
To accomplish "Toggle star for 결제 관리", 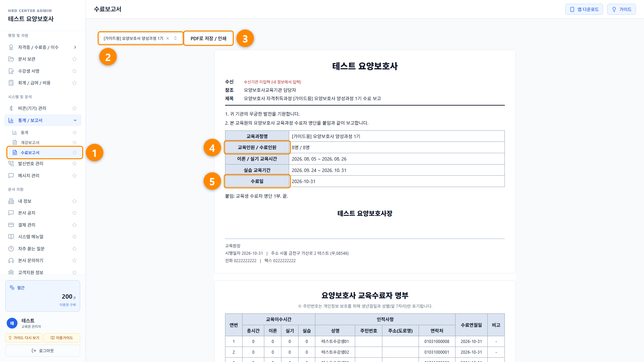I will tap(74, 225).
